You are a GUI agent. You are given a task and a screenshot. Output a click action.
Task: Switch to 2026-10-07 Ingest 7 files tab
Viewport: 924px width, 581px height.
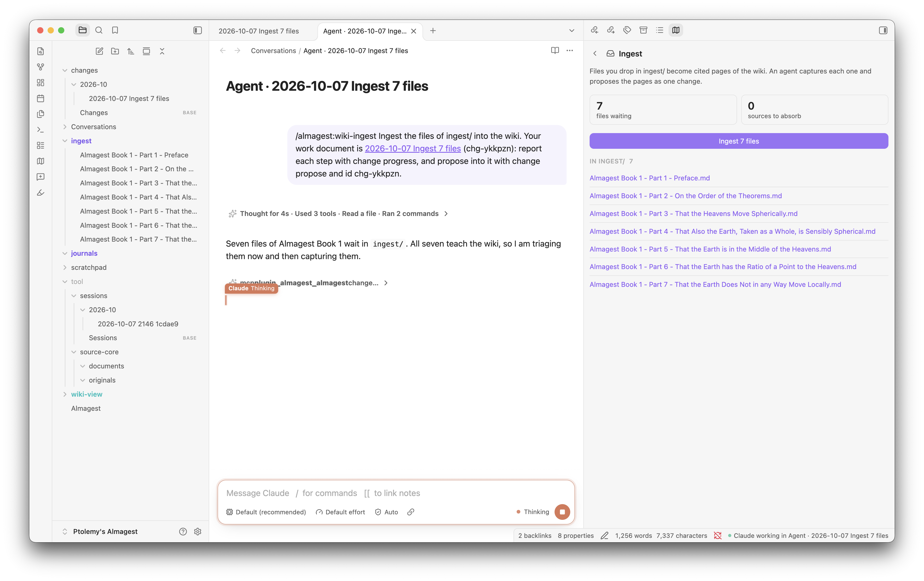[259, 31]
